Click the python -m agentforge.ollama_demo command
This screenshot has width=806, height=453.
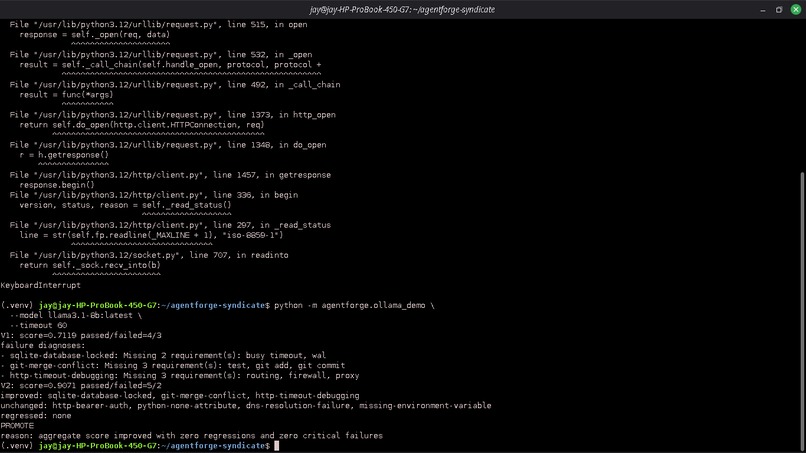(x=354, y=305)
